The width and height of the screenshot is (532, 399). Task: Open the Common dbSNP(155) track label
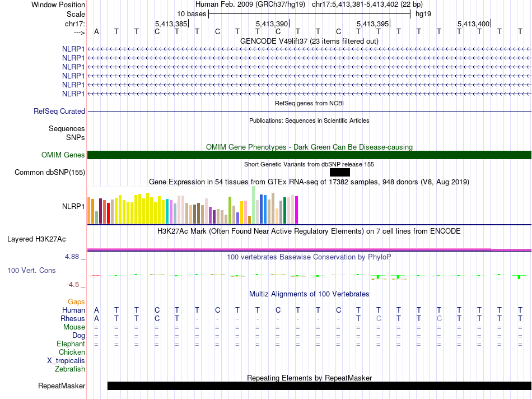50,173
